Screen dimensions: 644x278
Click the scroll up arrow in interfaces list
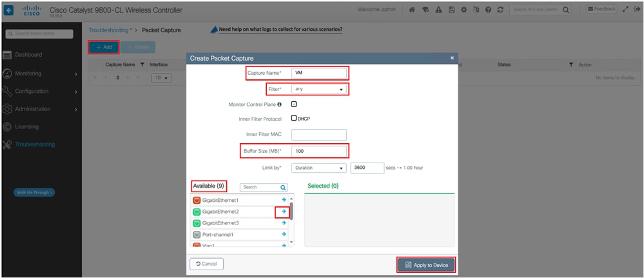click(291, 199)
